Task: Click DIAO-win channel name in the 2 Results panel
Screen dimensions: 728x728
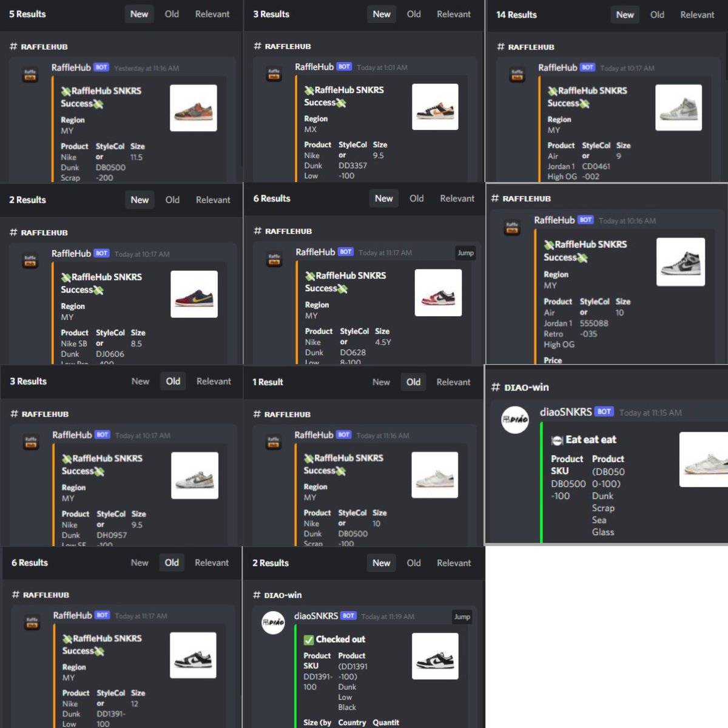Action: click(283, 595)
